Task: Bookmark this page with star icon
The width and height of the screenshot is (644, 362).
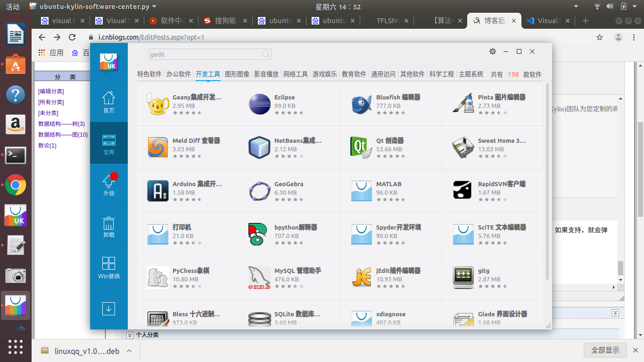Action: pyautogui.click(x=600, y=37)
